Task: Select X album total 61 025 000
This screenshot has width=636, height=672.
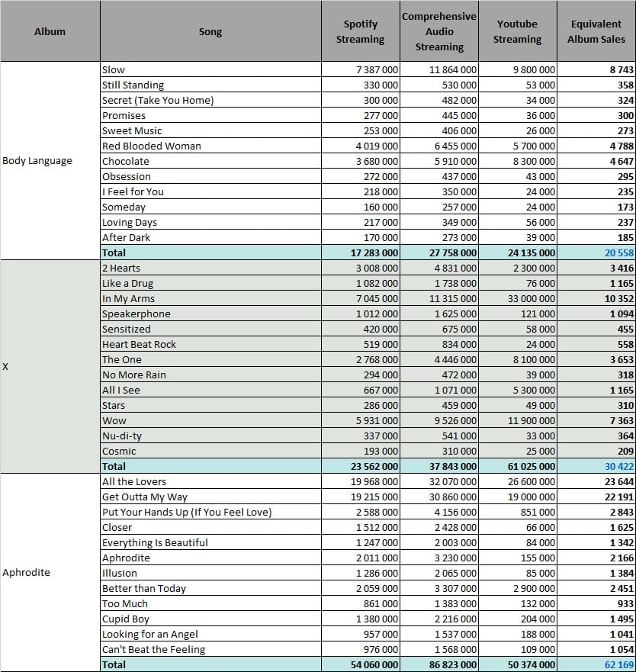Action: point(518,466)
